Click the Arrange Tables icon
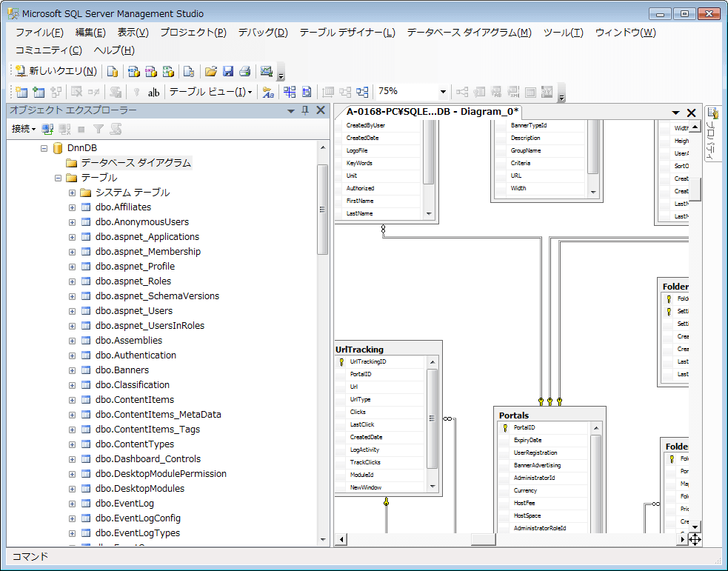 click(x=290, y=92)
